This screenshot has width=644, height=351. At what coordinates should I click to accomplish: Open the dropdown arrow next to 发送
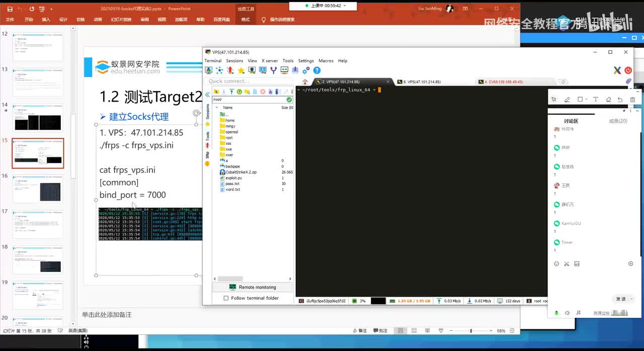(631, 299)
